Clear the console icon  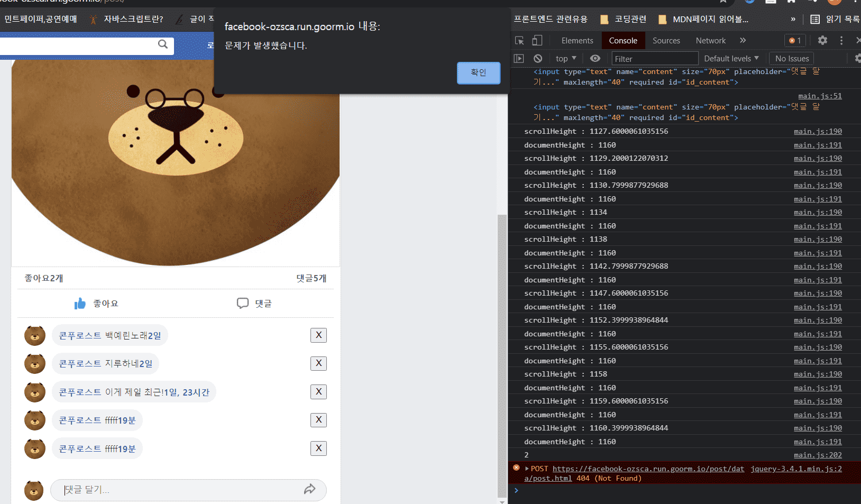538,59
